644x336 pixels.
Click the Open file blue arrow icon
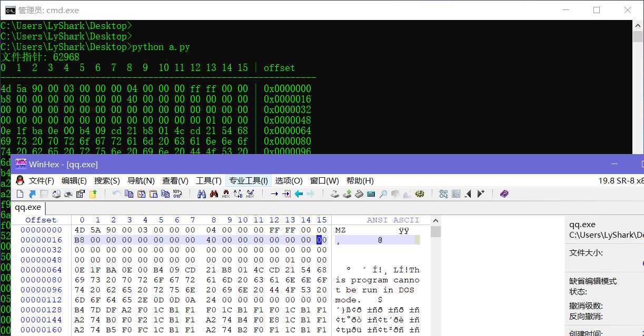click(x=32, y=194)
